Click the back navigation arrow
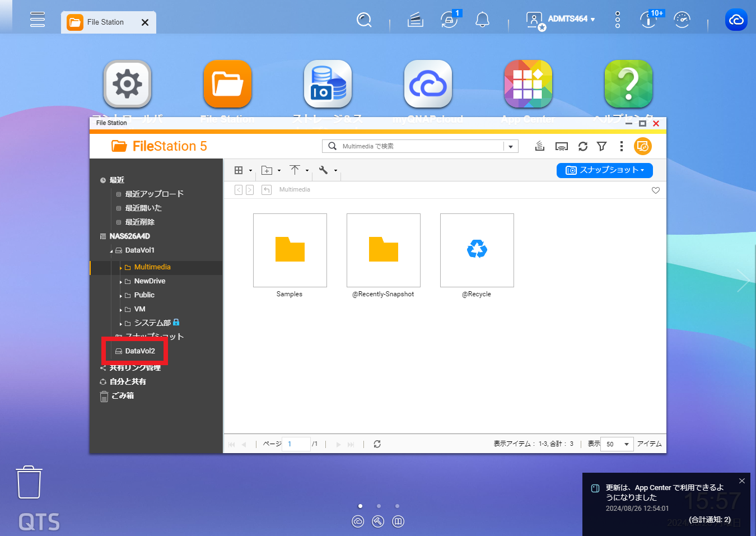 coord(239,190)
